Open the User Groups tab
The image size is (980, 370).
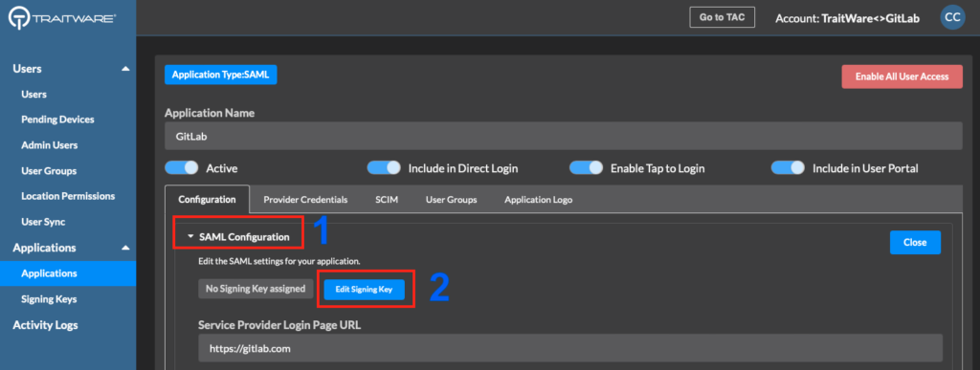(452, 200)
